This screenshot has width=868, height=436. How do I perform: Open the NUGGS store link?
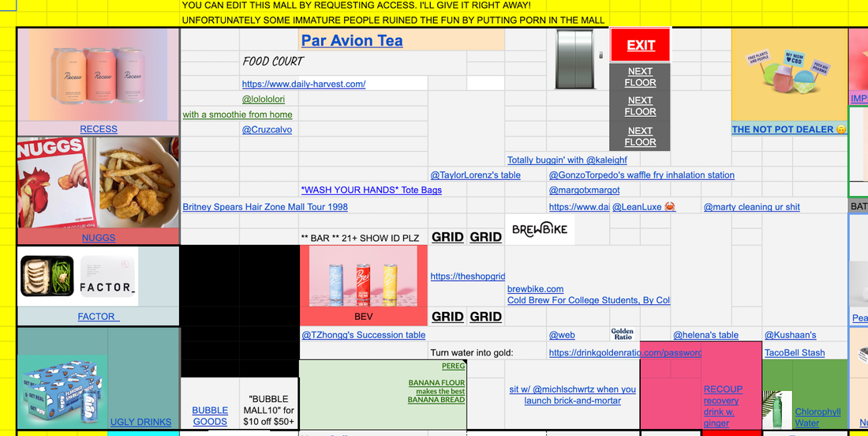pos(99,238)
